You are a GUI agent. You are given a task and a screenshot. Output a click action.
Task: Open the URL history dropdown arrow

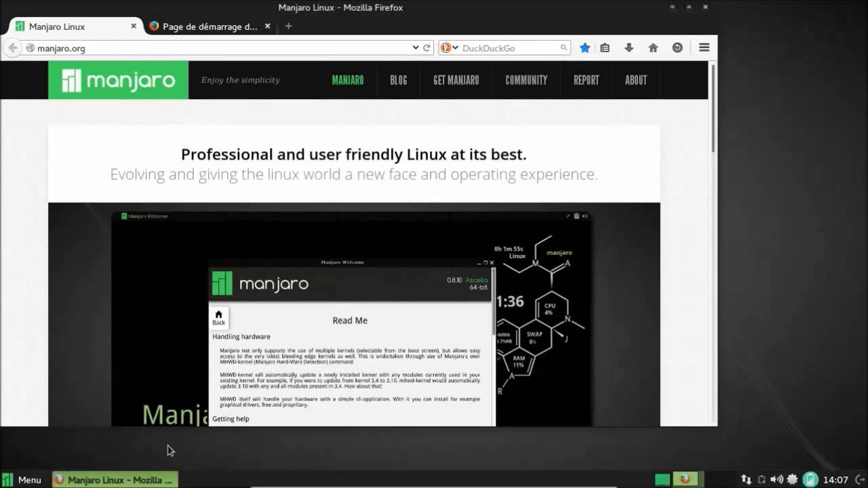416,48
